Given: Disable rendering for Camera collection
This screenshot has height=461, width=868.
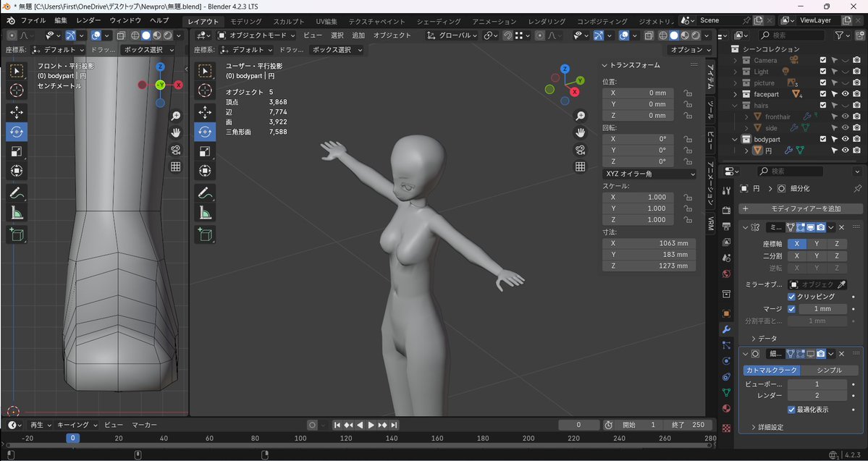Looking at the screenshot, I should tap(856, 60).
